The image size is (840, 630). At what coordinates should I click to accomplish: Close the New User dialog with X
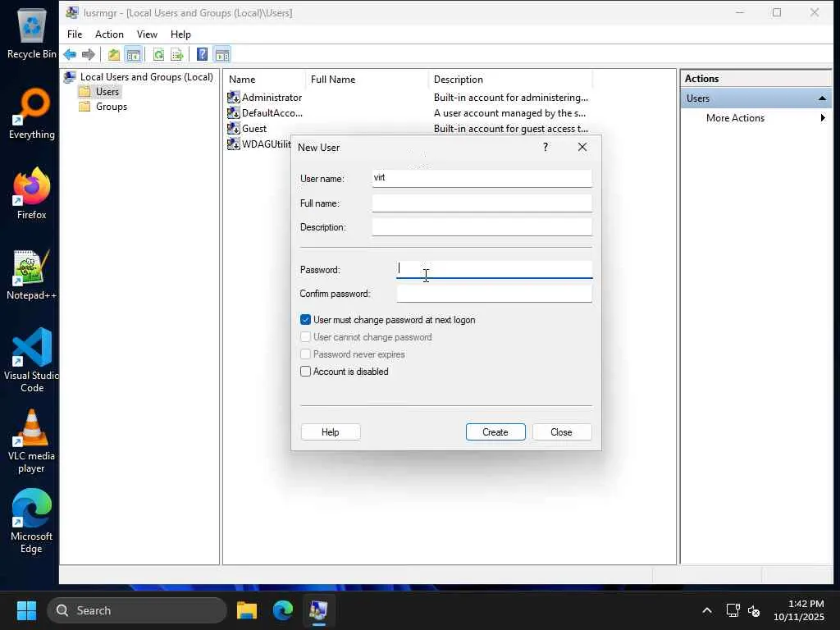(x=582, y=147)
